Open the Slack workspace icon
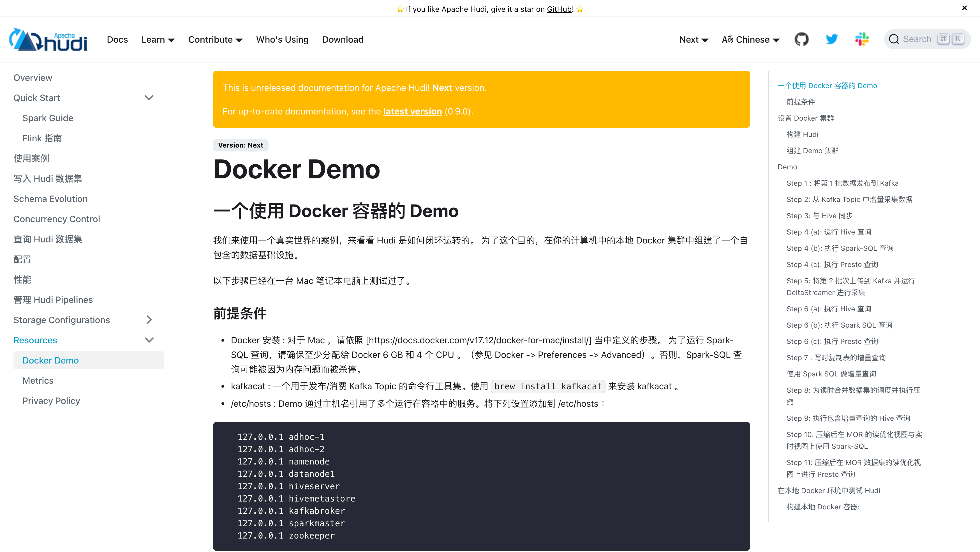 (862, 39)
